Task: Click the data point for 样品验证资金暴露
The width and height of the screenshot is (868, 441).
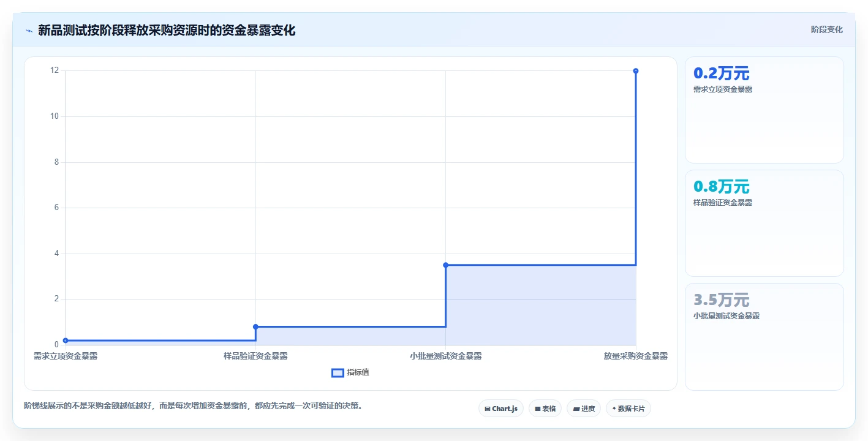Action: tap(255, 326)
